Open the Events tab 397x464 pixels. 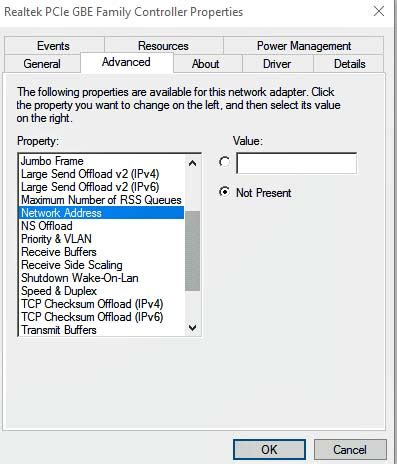tap(54, 45)
